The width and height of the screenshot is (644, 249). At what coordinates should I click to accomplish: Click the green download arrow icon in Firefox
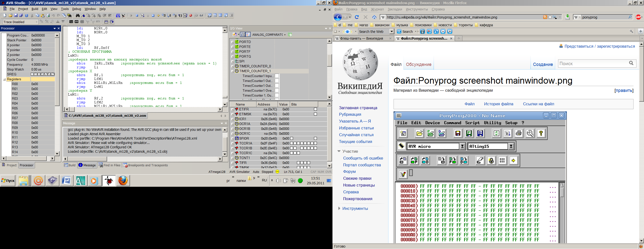(x=568, y=17)
